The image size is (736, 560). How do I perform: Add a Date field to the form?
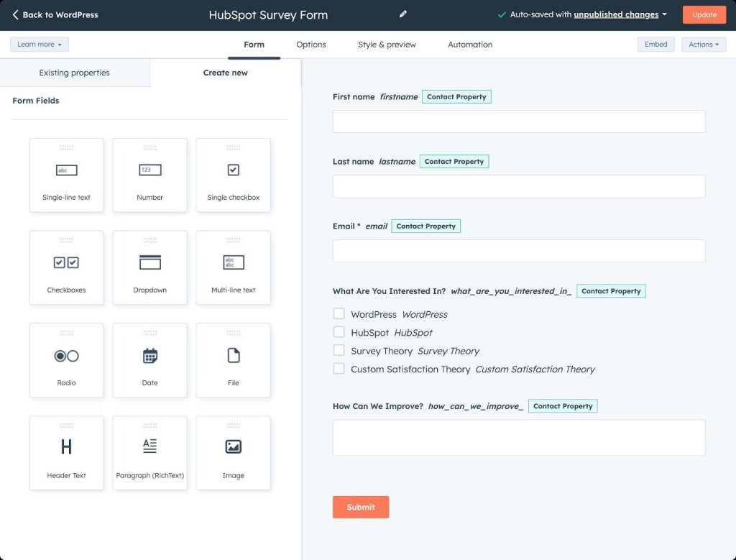(149, 360)
